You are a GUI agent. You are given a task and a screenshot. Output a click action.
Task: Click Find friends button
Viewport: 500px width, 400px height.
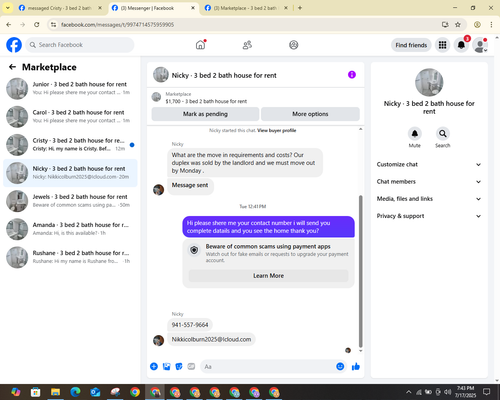pyautogui.click(x=411, y=45)
